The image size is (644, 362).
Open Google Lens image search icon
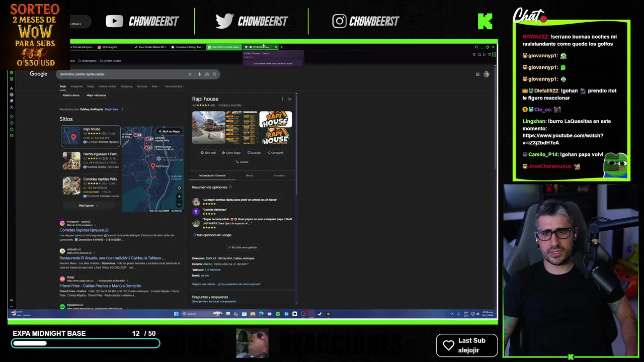tap(207, 74)
